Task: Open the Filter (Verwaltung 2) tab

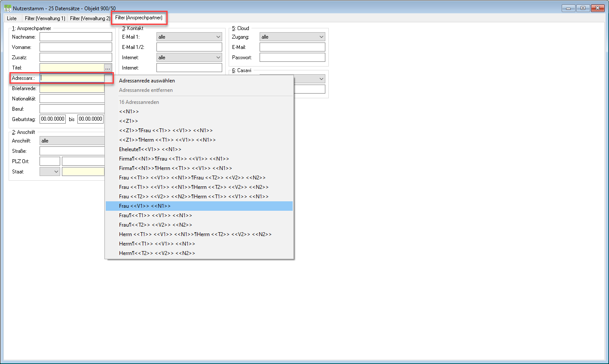Action: 90,18
